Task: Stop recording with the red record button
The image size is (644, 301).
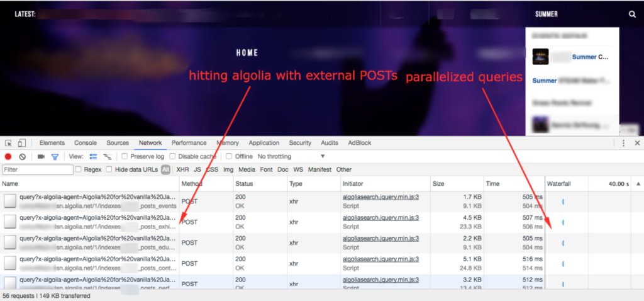Action: point(9,157)
